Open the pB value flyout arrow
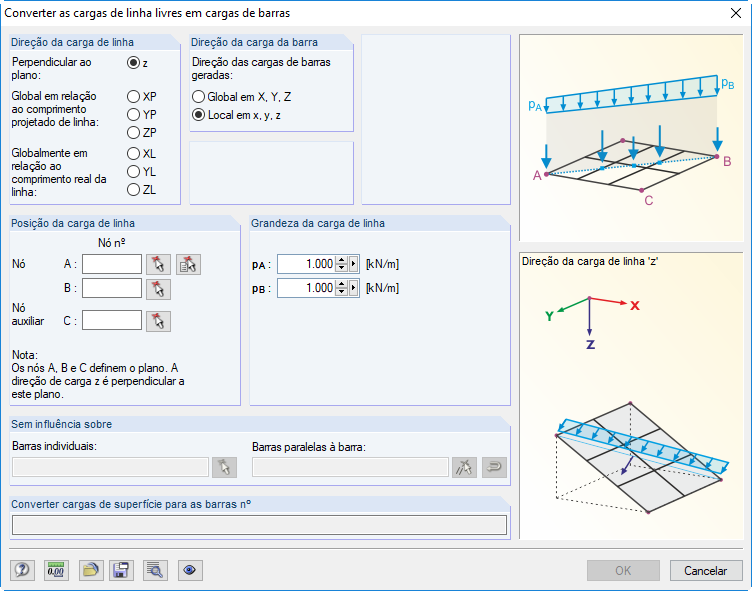 click(x=353, y=288)
